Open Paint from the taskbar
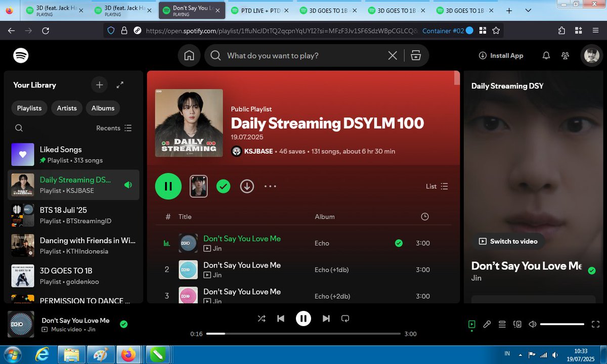This screenshot has width=607, height=364. (100, 356)
